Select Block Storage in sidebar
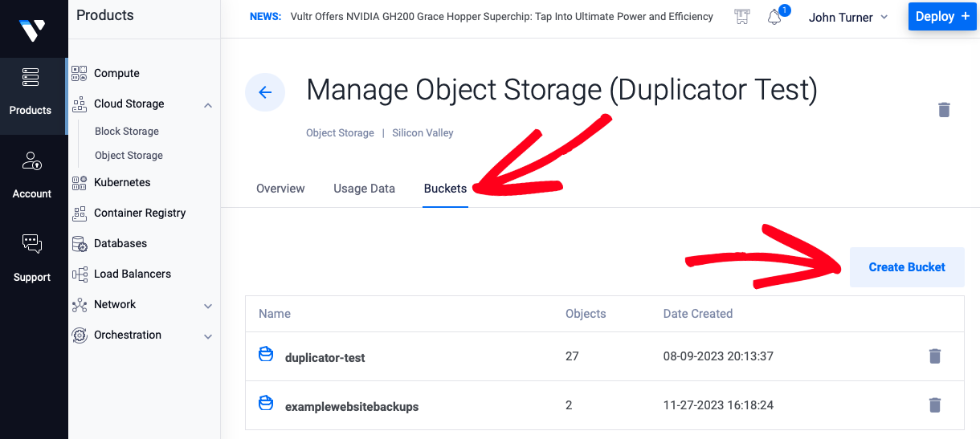980x439 pixels. (x=127, y=132)
